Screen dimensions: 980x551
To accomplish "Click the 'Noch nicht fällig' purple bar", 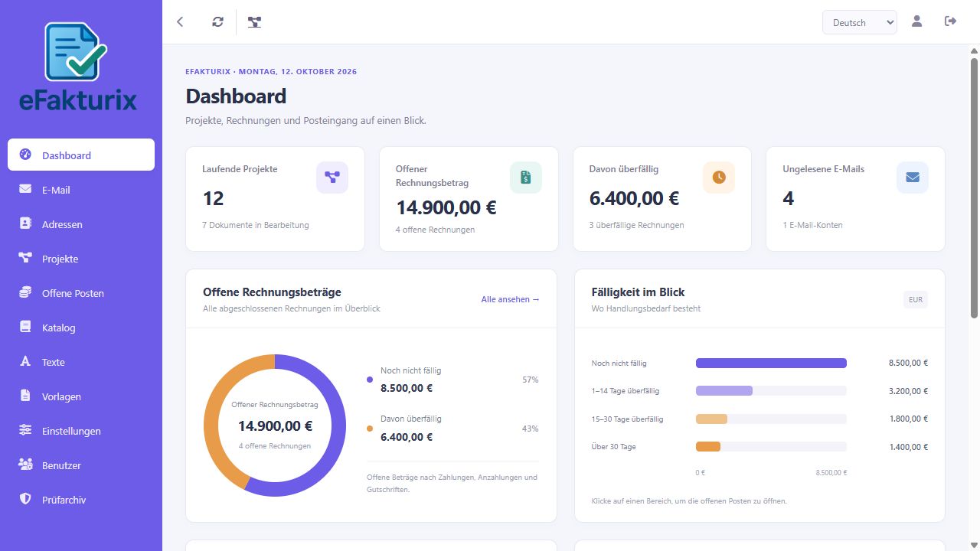I will coord(771,364).
